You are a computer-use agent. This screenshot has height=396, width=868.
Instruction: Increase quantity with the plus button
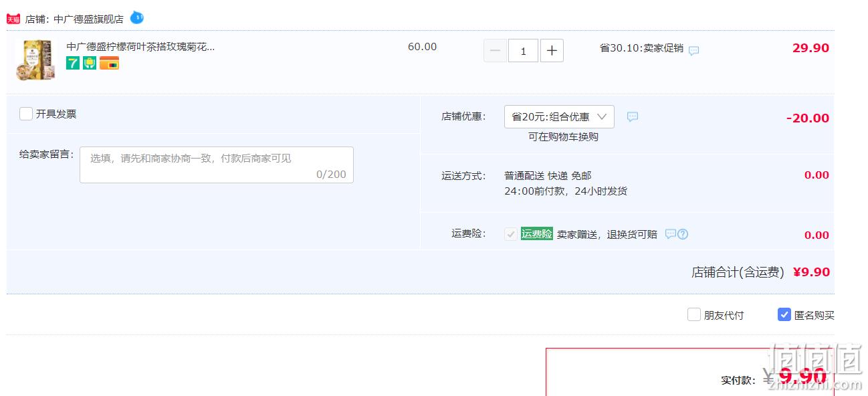[x=552, y=51]
